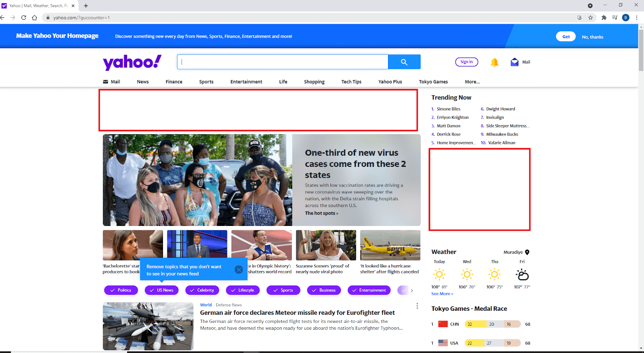Expand the More... navigation menu
Image resolution: width=644 pixels, height=353 pixels.
pos(472,82)
